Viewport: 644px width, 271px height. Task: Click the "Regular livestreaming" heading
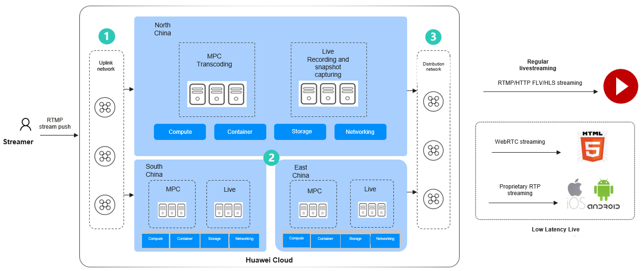click(538, 65)
